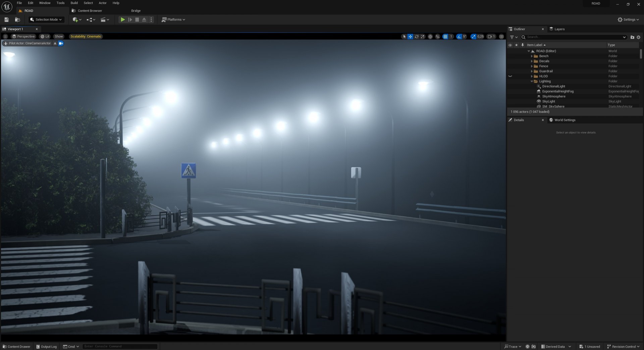The width and height of the screenshot is (644, 350).
Task: Open the Quickly Add to project menu
Action: point(77,20)
